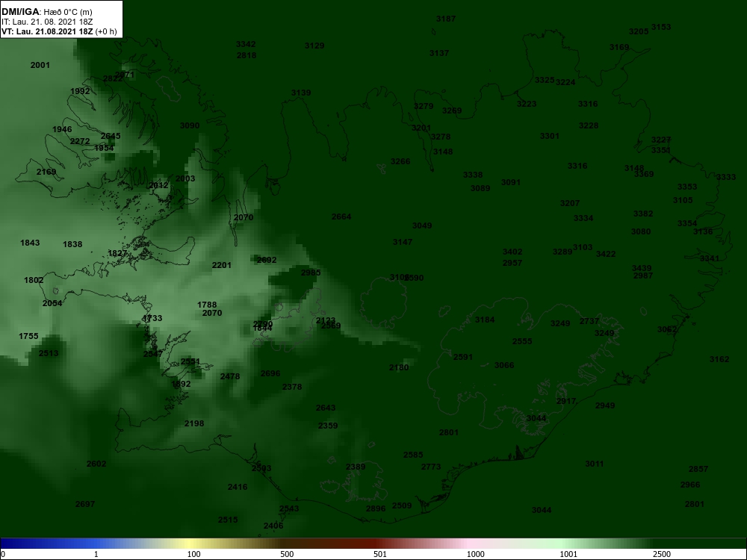Select the map value 3011
Viewport: 747px width, 560px height.
pos(595,464)
